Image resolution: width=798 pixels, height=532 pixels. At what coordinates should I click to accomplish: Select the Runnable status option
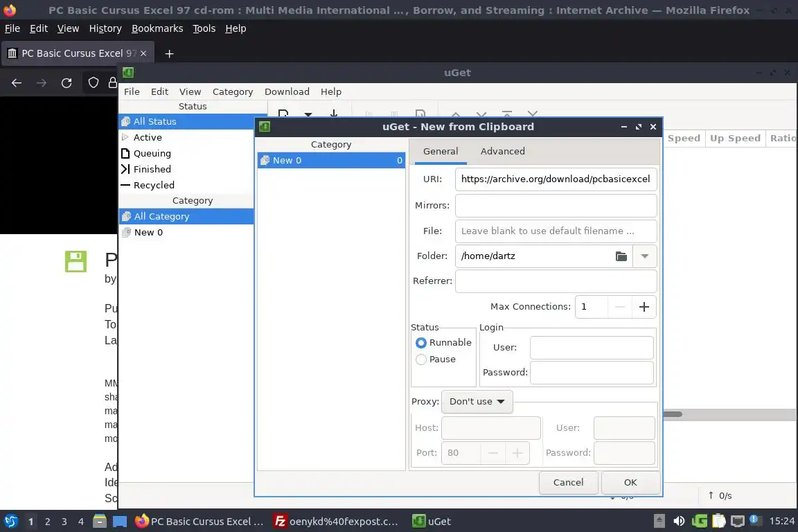[443, 343]
